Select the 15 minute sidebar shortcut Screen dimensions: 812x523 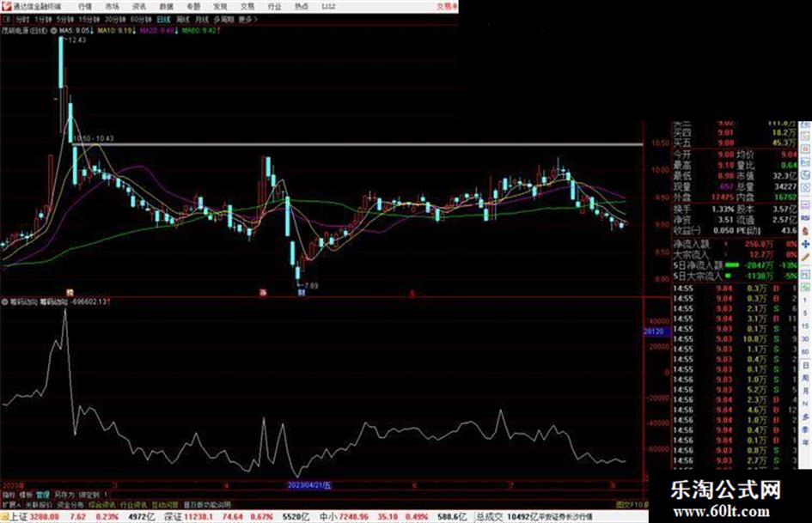(x=805, y=326)
